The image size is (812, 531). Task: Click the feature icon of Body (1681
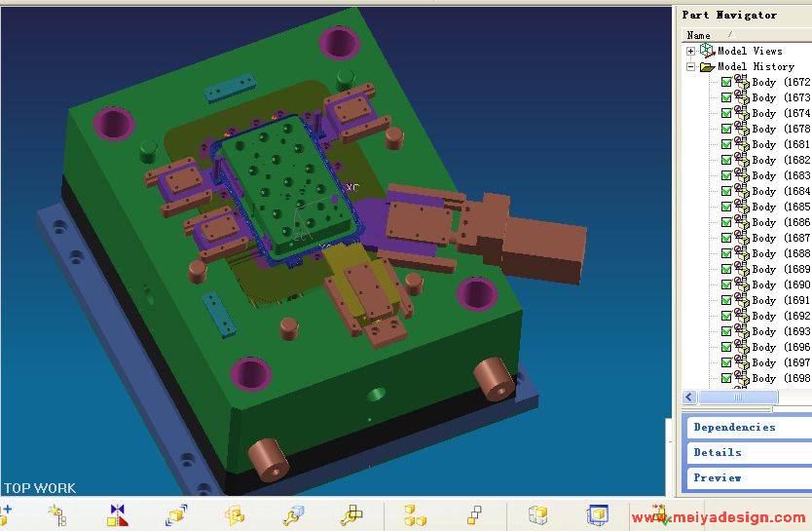pos(742,144)
